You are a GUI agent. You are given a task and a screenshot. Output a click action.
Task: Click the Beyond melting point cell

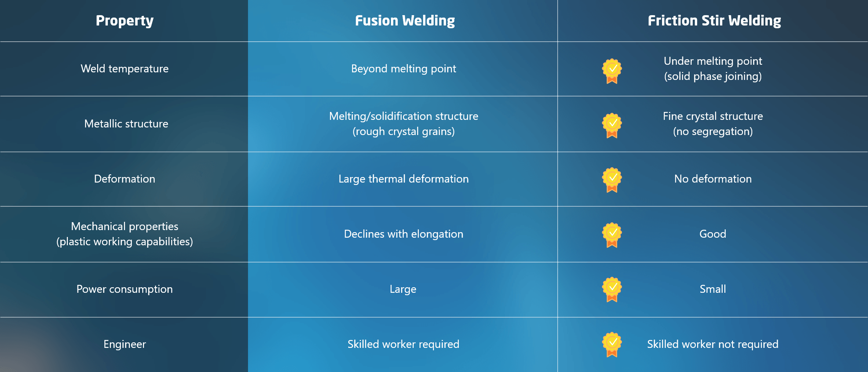point(403,69)
